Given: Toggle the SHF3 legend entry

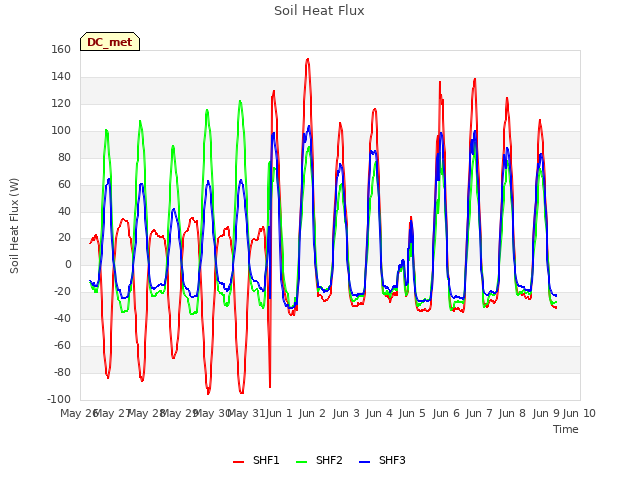Looking at the screenshot, I should point(382,460).
